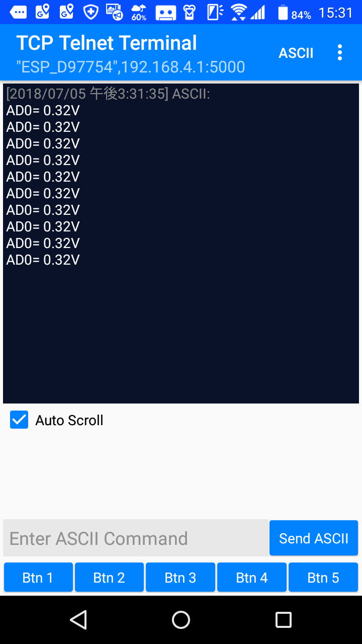Tap the Android back navigation icon

tap(78, 620)
